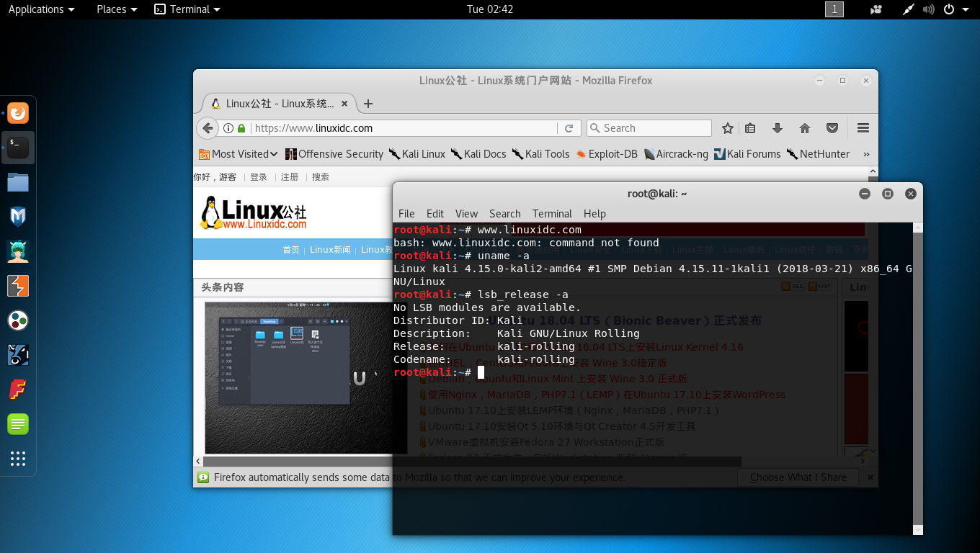Close the Linux公社 tab
The height and width of the screenshot is (553, 980).
point(344,104)
